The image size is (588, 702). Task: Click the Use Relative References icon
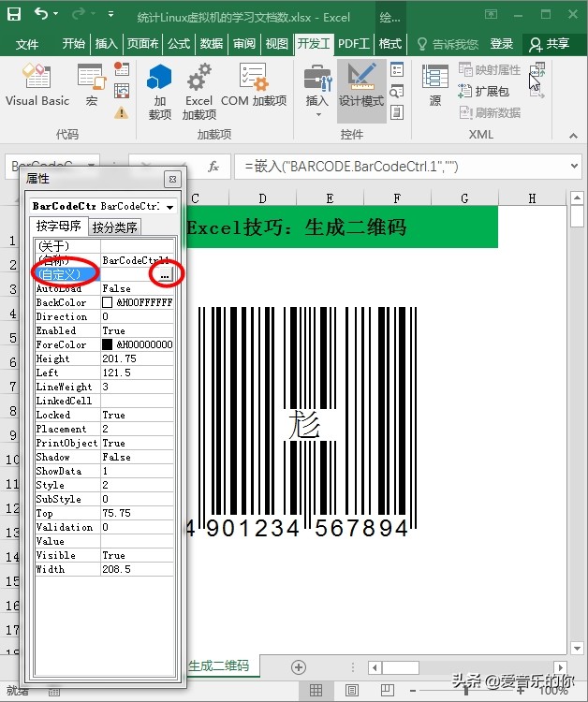pyautogui.click(x=122, y=91)
